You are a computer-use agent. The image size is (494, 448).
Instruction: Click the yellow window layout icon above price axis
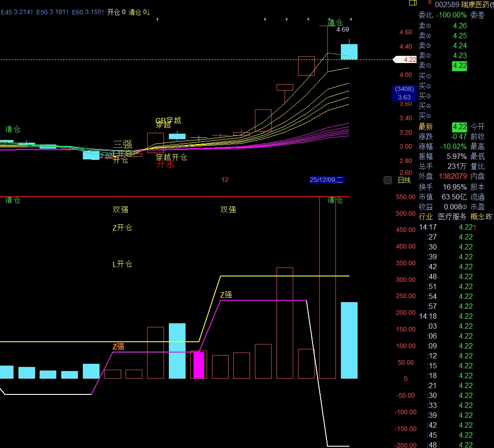[412, 3]
